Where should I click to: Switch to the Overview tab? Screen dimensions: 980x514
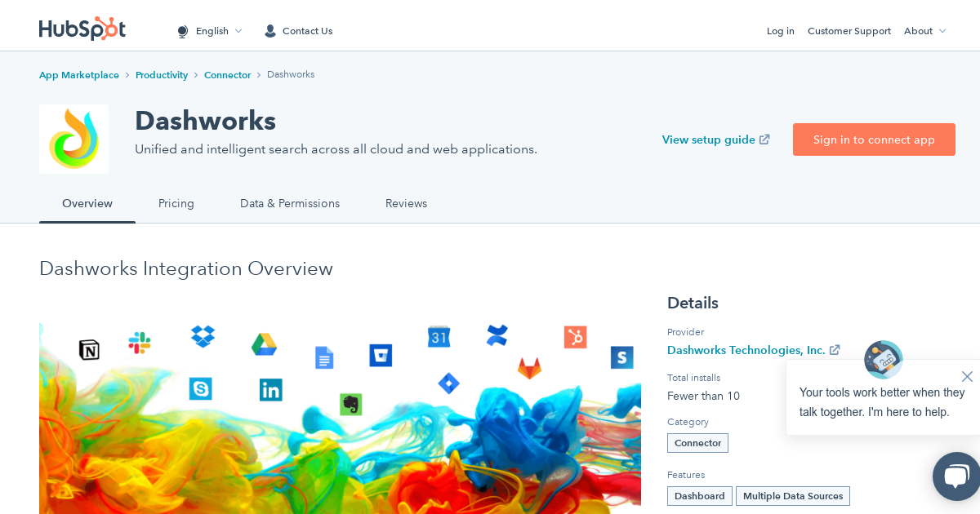(87, 203)
